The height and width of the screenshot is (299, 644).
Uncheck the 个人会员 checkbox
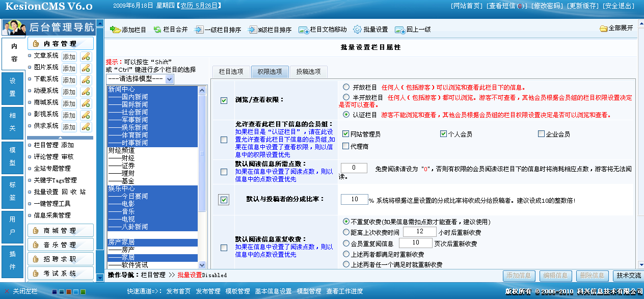click(443, 134)
